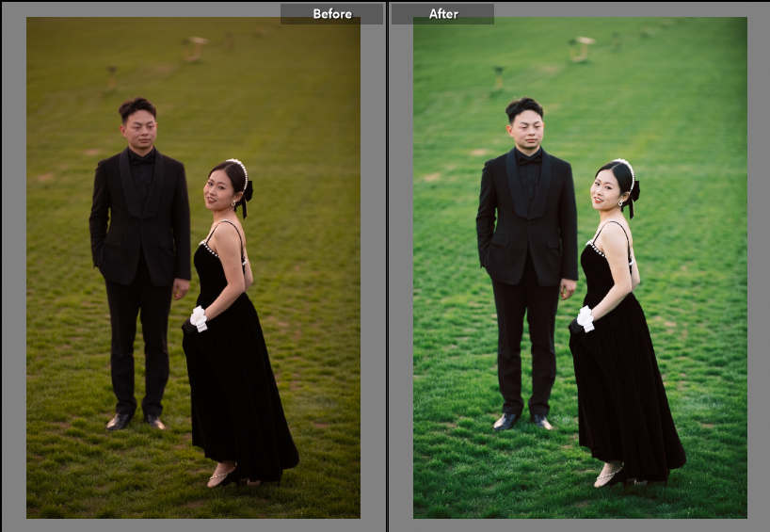Click the woman's white glove in the Before photo
The image size is (770, 532).
199,318
